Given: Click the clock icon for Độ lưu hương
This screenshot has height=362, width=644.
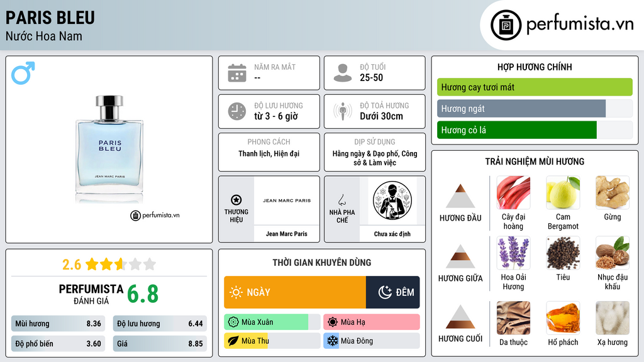Looking at the screenshot, I should tap(237, 111).
